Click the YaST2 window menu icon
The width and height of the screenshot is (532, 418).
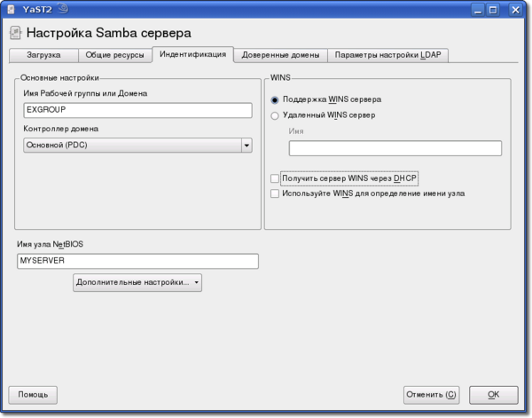point(10,9)
